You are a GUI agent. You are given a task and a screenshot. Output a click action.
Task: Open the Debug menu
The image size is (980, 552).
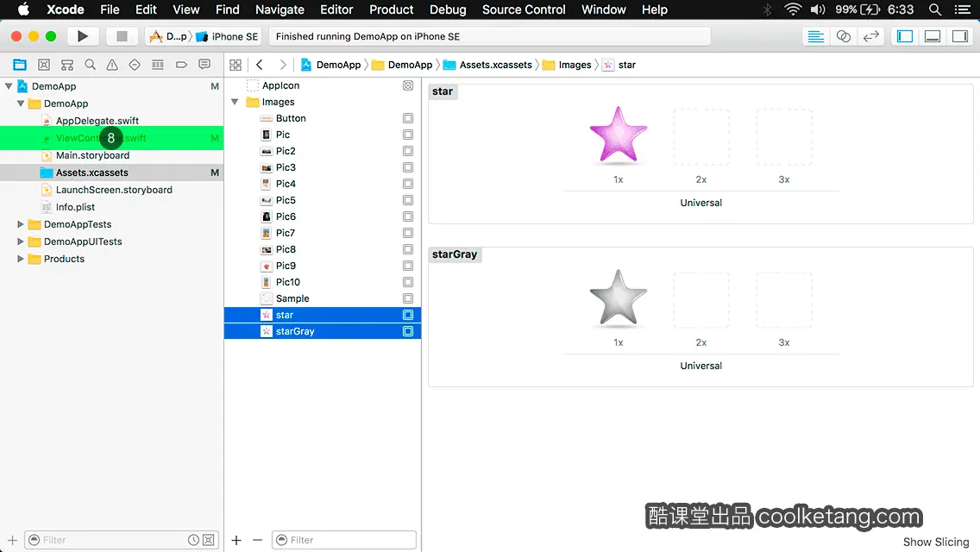[x=448, y=9]
